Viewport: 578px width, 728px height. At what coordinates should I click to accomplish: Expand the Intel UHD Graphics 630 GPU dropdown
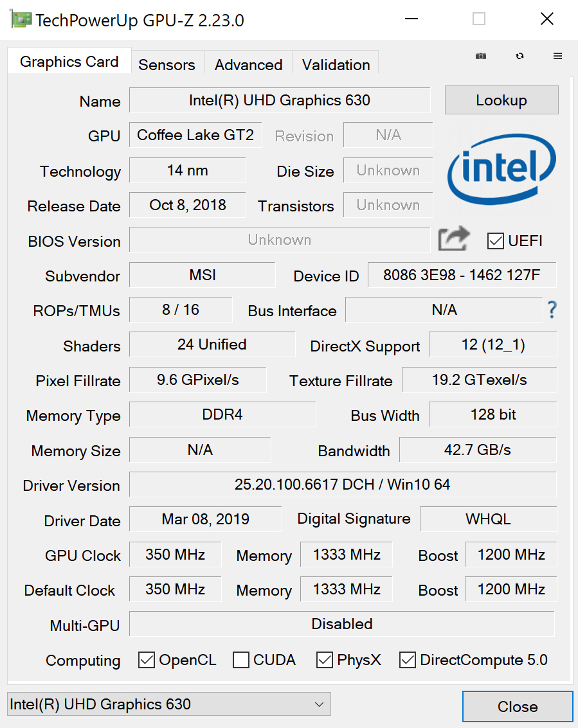tap(168, 704)
